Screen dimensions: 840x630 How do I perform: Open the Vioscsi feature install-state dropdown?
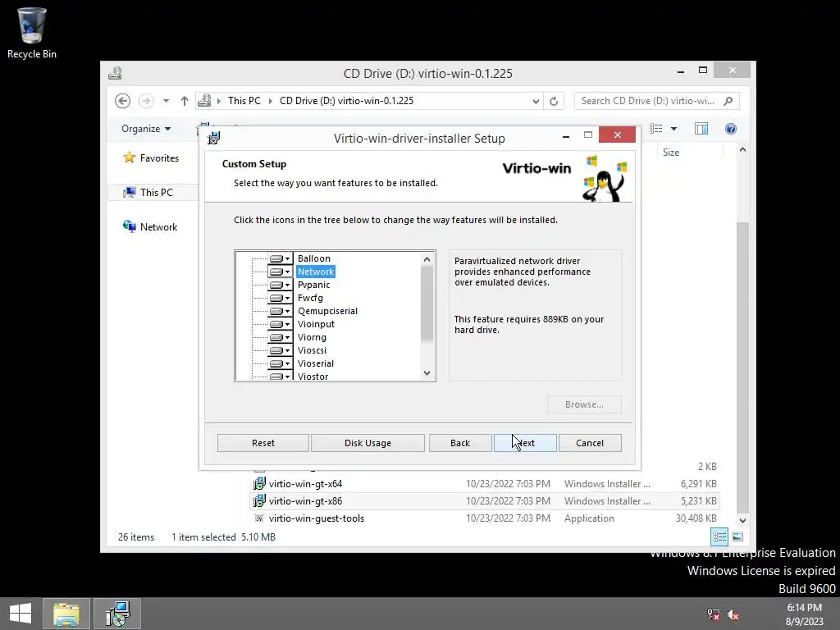click(281, 350)
